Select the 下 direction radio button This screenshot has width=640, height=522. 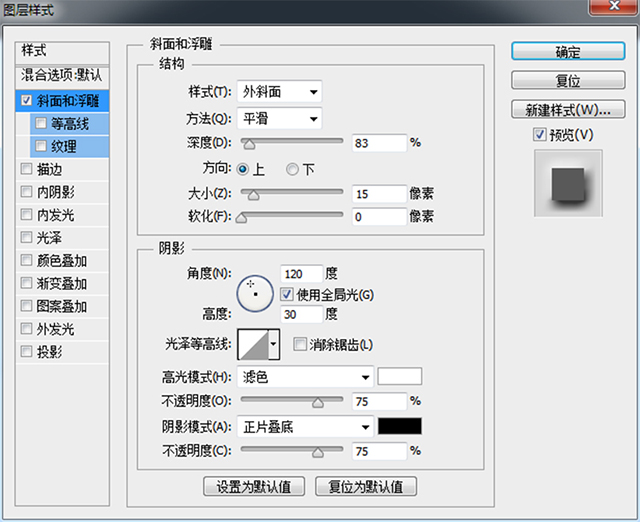click(x=292, y=169)
